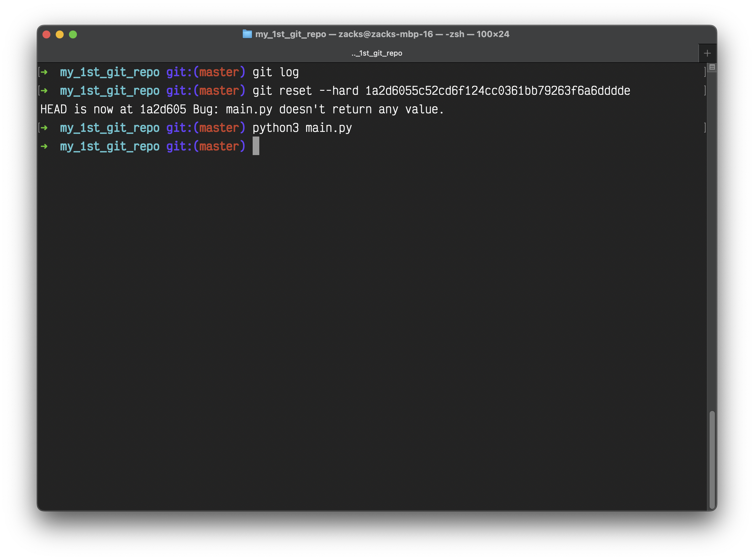Click the split pane icon above scrollbar
Image resolution: width=754 pixels, height=560 pixels.
click(712, 67)
